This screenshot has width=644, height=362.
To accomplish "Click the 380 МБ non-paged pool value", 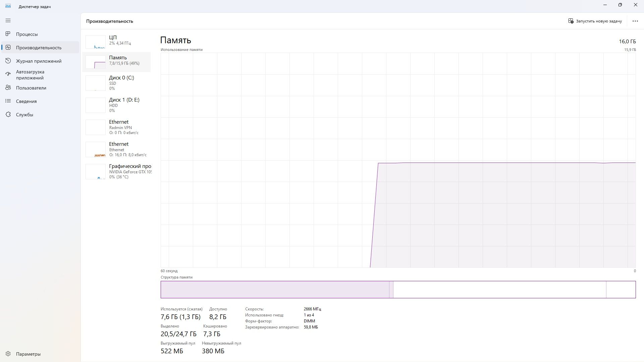I will point(213,351).
